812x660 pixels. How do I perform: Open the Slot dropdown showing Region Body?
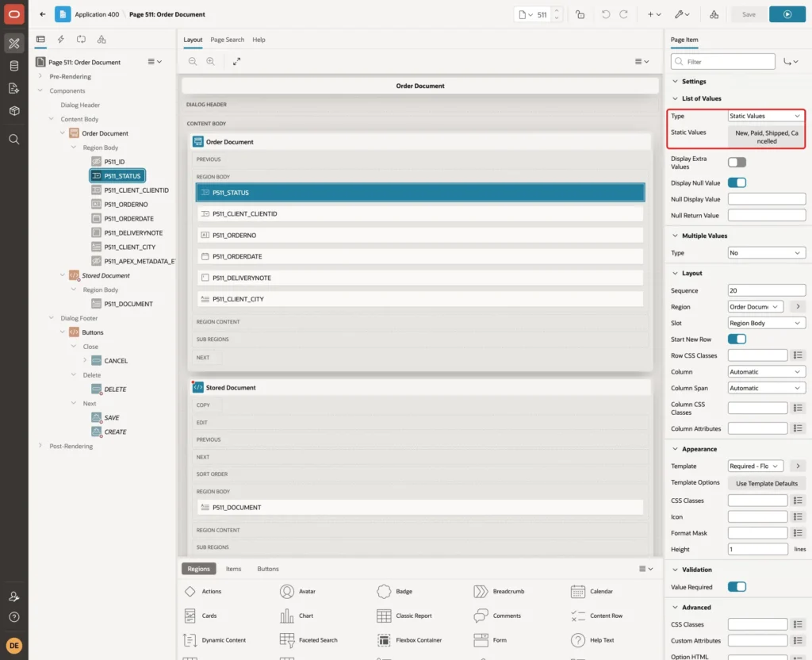point(767,324)
